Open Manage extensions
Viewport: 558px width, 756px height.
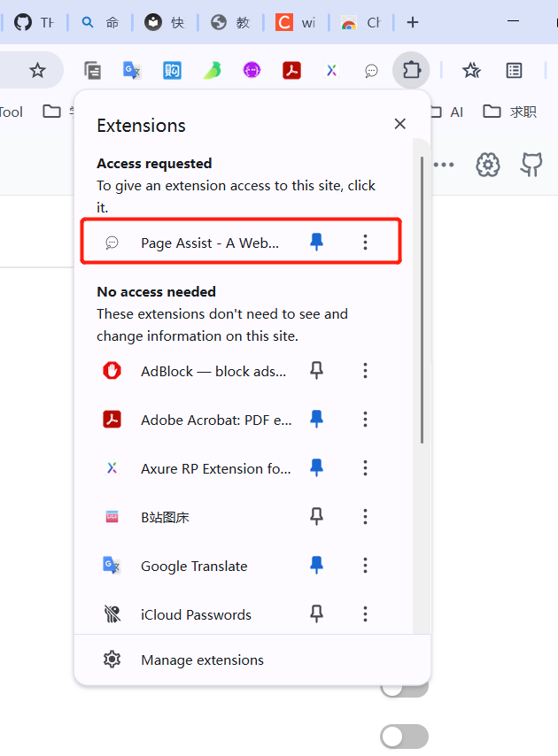tap(202, 660)
